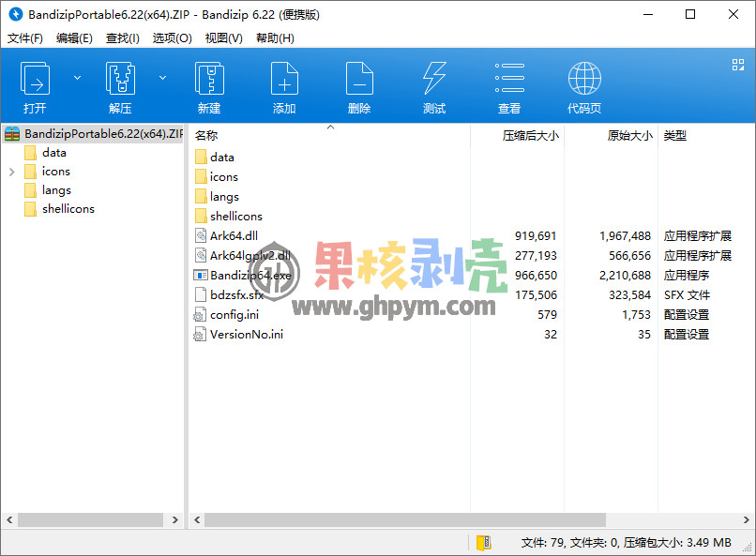Open the Extract button dropdown arrow
This screenshot has height=556, width=756.
pyautogui.click(x=163, y=78)
